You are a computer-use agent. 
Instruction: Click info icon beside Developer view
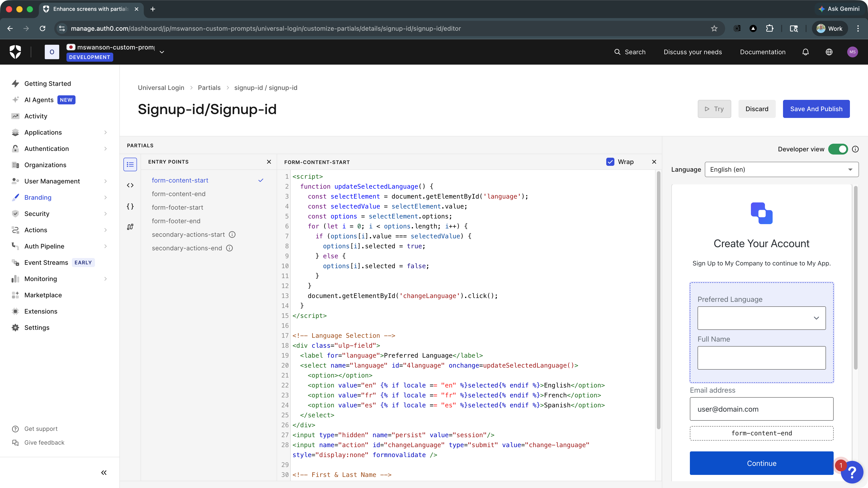pos(855,149)
